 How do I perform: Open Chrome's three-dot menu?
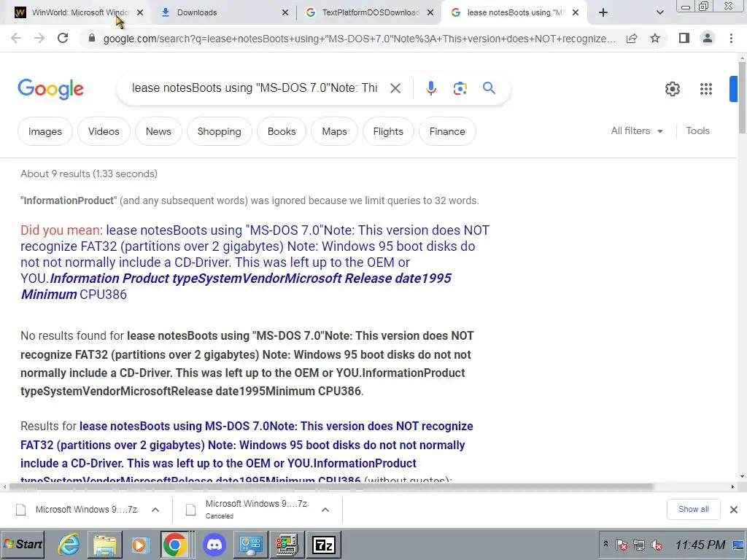click(731, 38)
